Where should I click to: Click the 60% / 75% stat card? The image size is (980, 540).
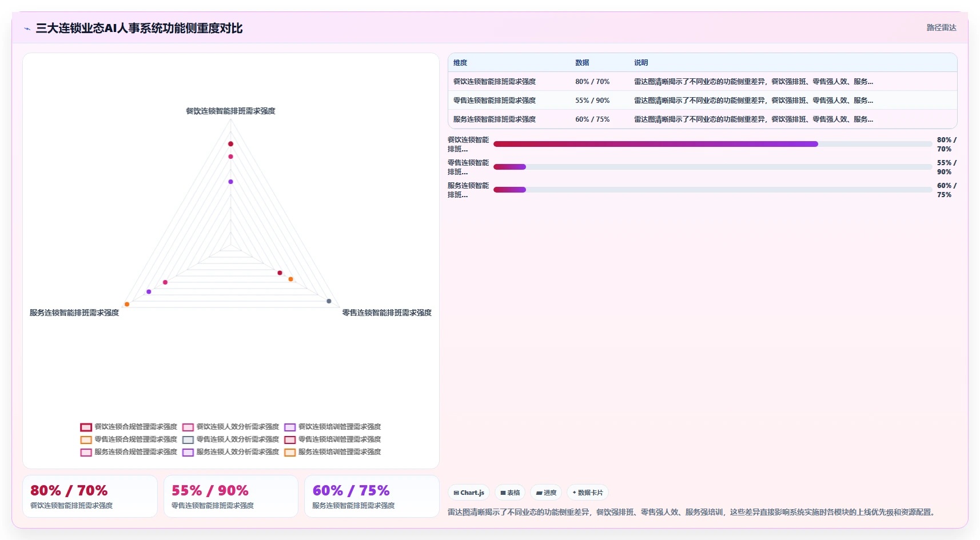click(372, 497)
